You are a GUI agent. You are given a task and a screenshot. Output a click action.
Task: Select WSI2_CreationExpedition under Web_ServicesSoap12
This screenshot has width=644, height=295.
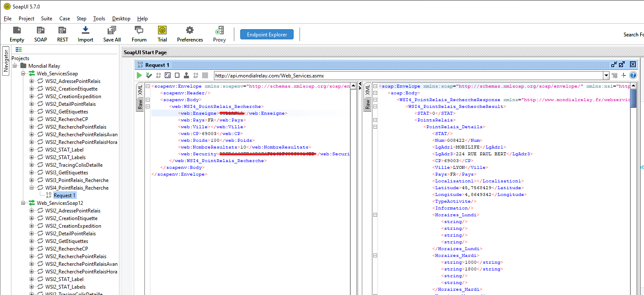pos(73,226)
